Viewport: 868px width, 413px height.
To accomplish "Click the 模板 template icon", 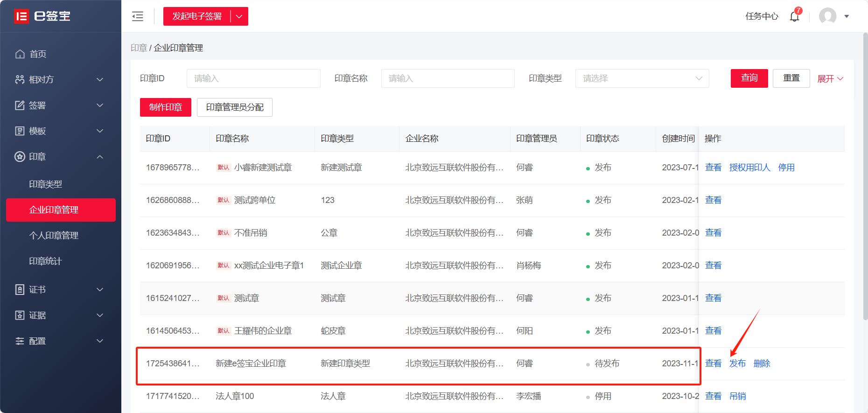I will (20, 131).
